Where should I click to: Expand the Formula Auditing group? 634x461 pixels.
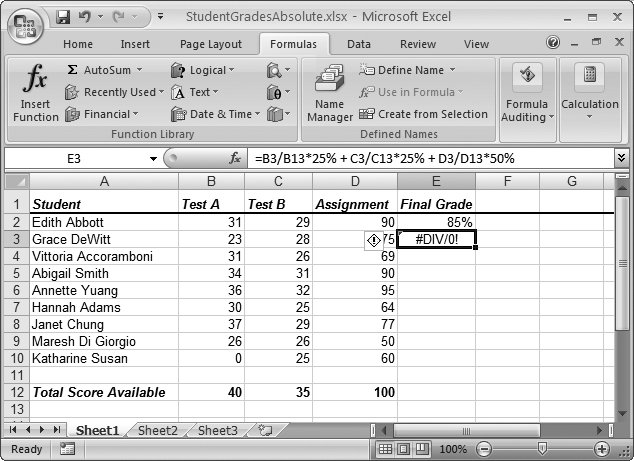click(x=527, y=95)
